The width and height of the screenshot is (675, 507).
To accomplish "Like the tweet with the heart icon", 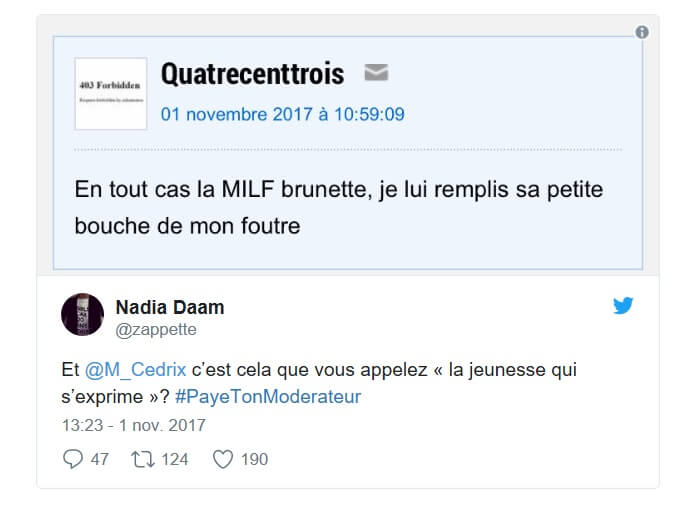I will point(222,459).
